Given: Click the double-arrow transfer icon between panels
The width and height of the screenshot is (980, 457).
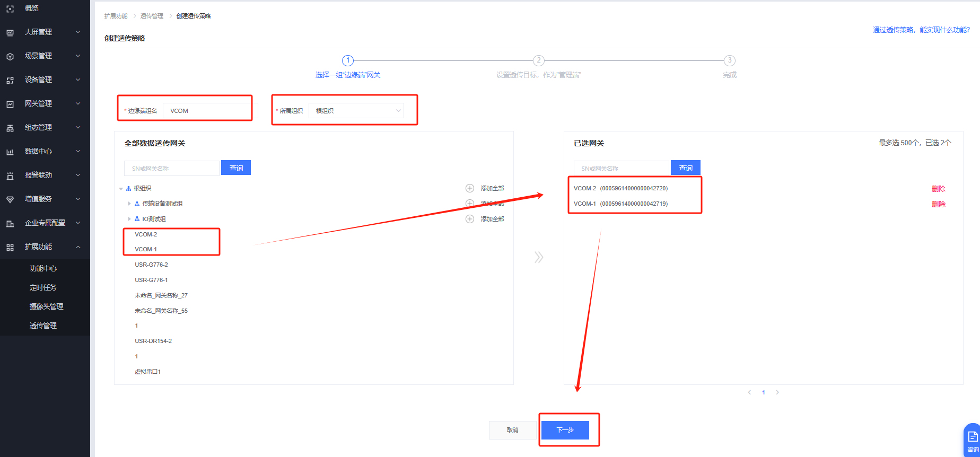Looking at the screenshot, I should (539, 258).
